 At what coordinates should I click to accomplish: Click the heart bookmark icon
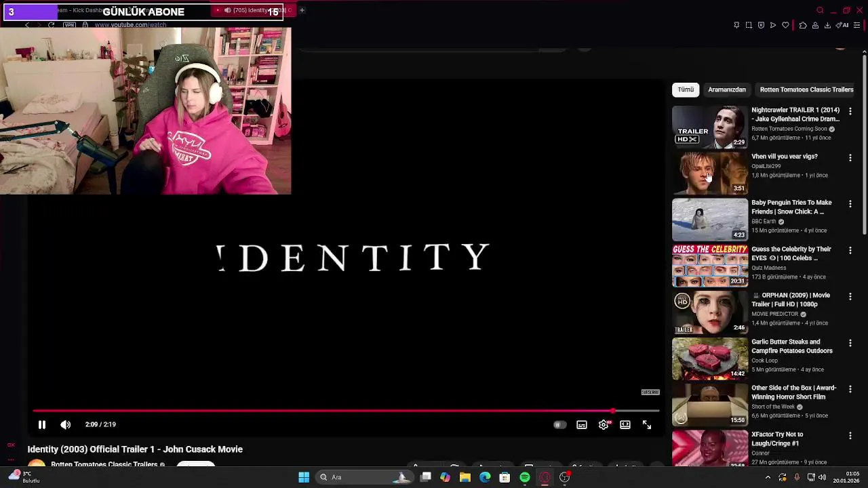[785, 25]
